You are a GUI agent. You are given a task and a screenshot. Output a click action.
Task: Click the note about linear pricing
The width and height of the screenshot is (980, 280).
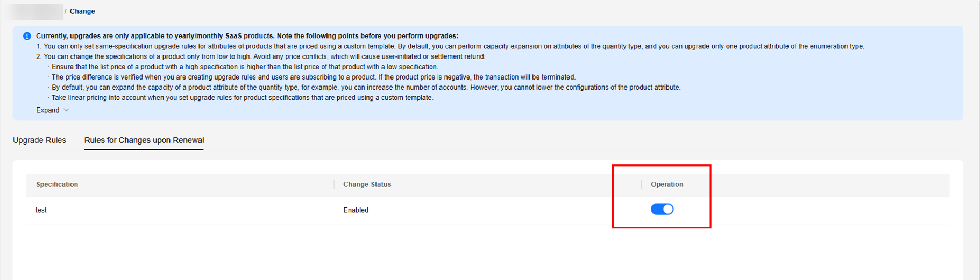tap(242, 98)
